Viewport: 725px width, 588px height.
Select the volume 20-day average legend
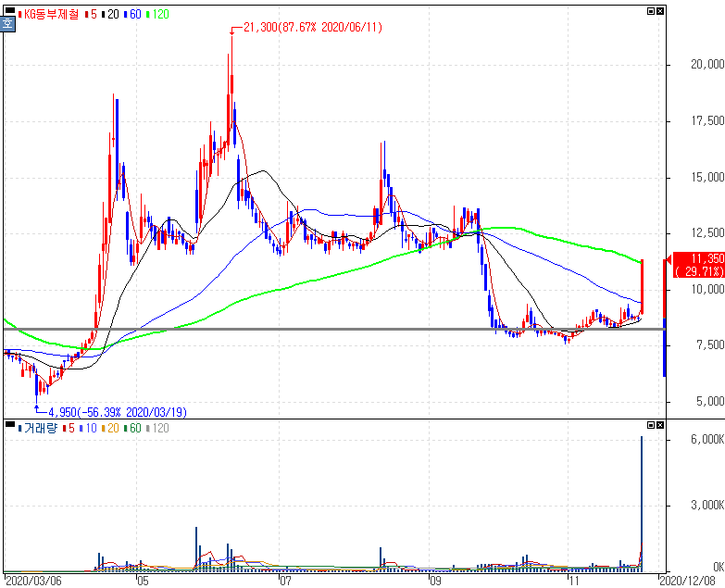click(x=110, y=428)
